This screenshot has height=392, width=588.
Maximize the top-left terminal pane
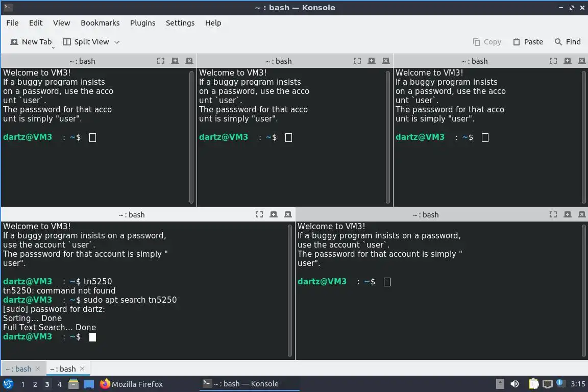click(160, 61)
